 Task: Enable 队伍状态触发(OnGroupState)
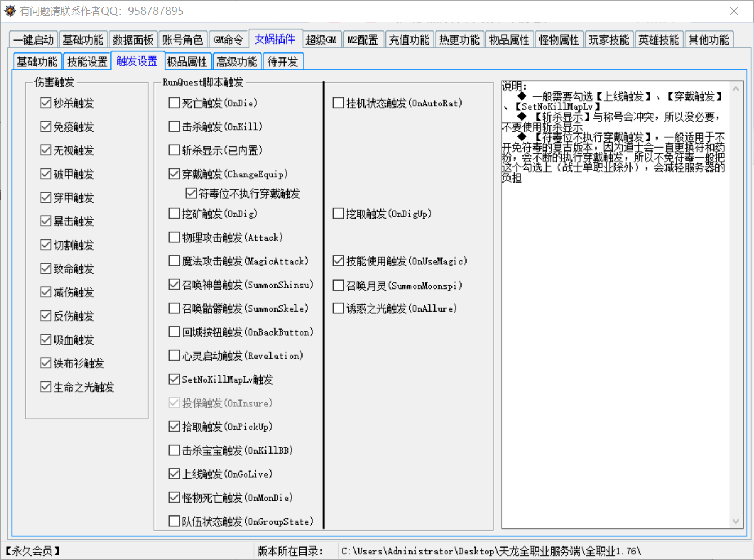tap(241, 522)
